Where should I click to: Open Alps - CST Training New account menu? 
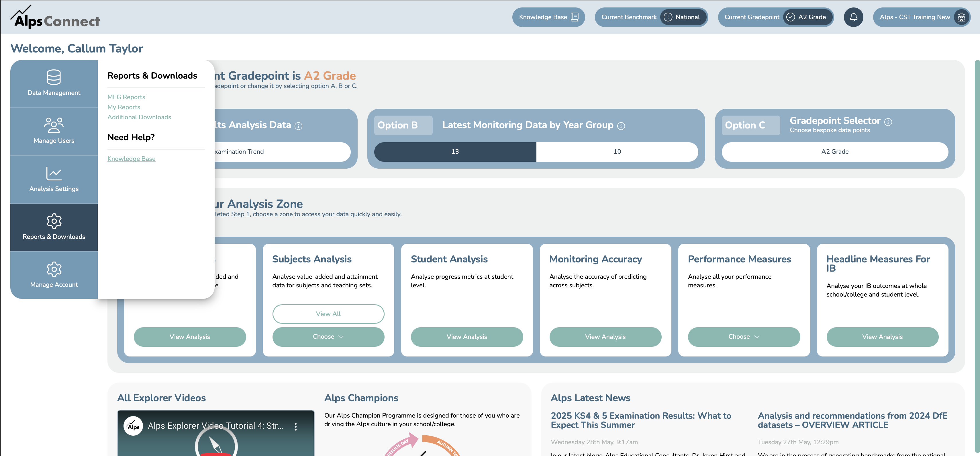(x=922, y=17)
